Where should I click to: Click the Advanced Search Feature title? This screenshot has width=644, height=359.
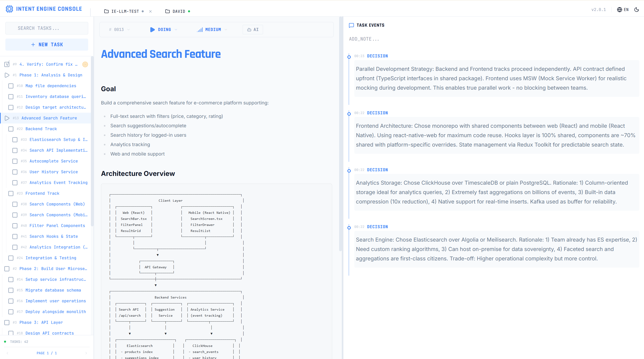tap(161, 54)
